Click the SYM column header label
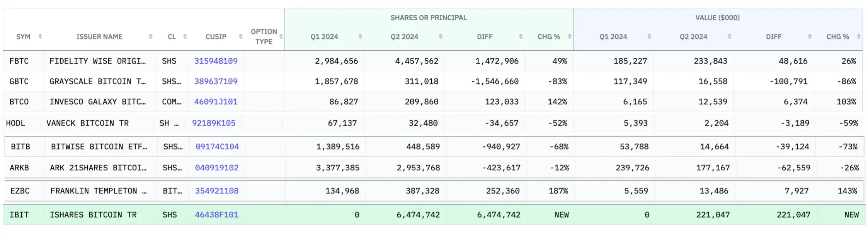 [x=23, y=37]
